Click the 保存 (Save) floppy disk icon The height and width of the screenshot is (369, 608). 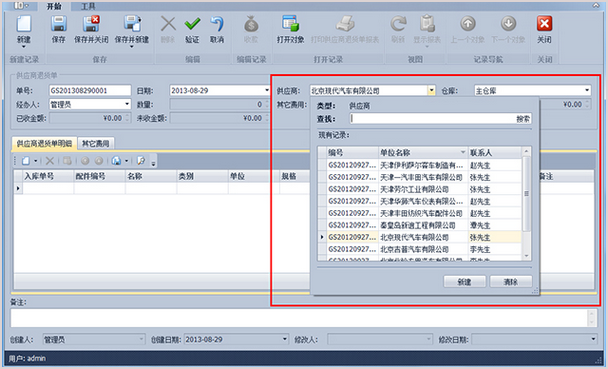click(x=59, y=24)
